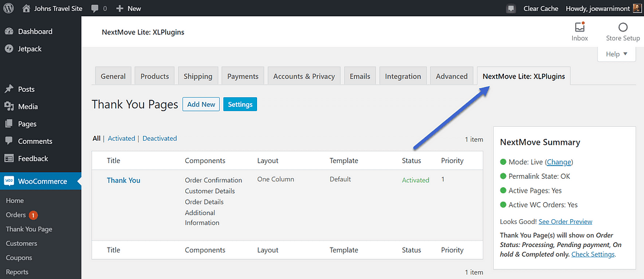The image size is (644, 279).
Task: Click the WooCommerce logo icon
Action: [10, 181]
